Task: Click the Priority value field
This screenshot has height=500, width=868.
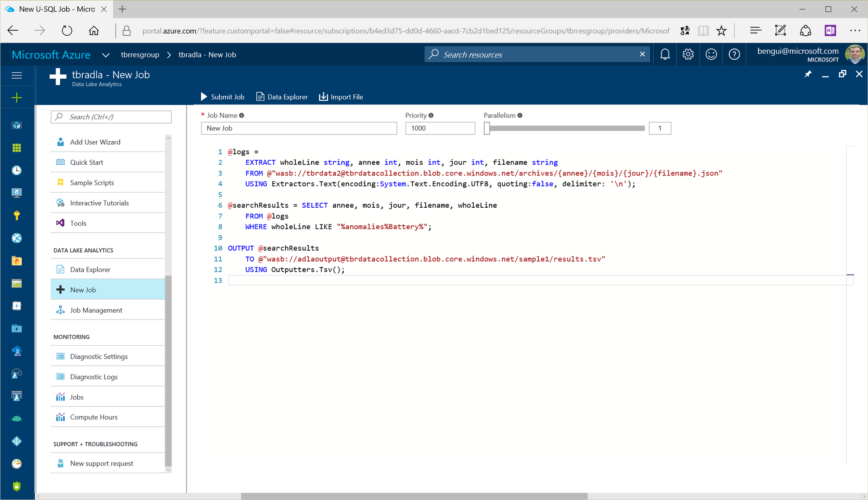Action: (x=439, y=129)
